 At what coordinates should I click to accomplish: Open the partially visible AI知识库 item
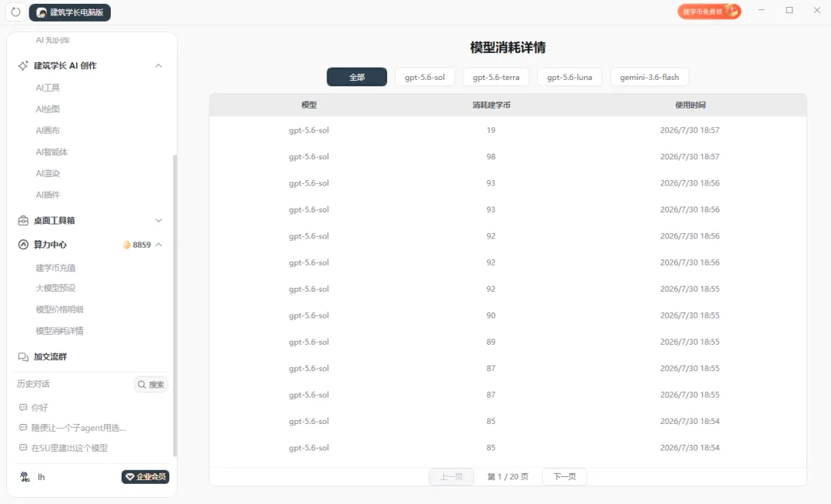[x=52, y=40]
